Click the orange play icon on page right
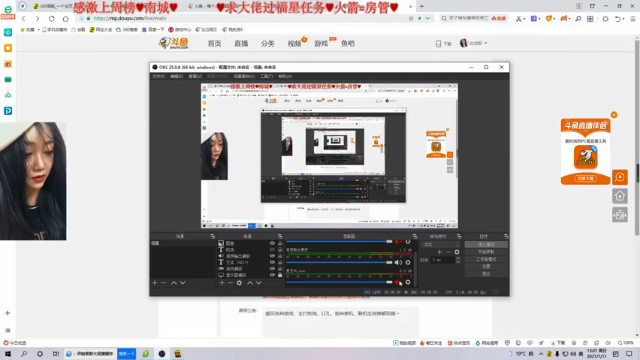The height and width of the screenshot is (360, 640). 620,177
